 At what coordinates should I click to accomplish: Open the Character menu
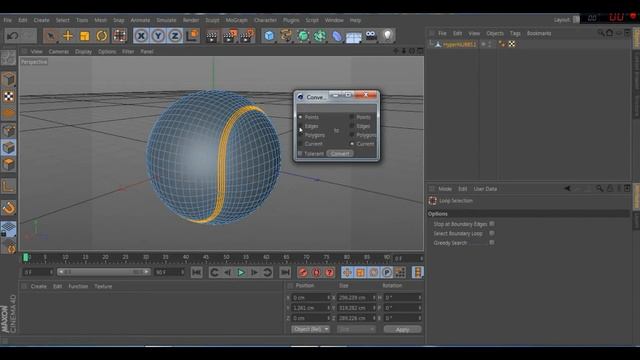265,20
